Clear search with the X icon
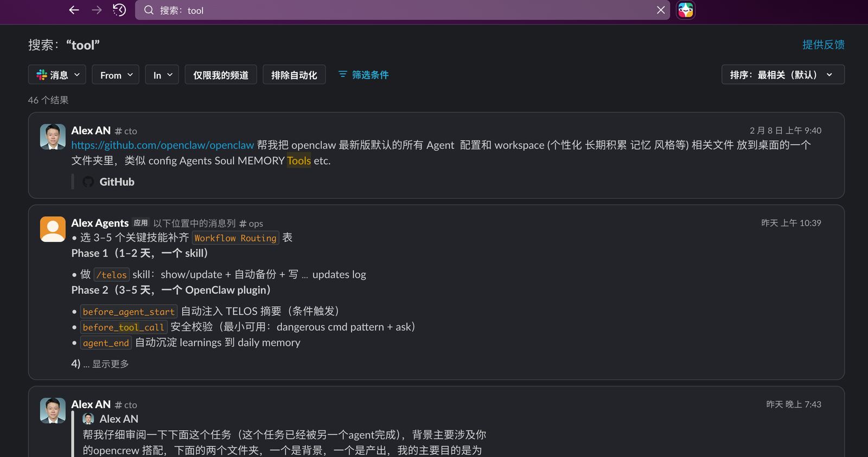 (x=661, y=10)
